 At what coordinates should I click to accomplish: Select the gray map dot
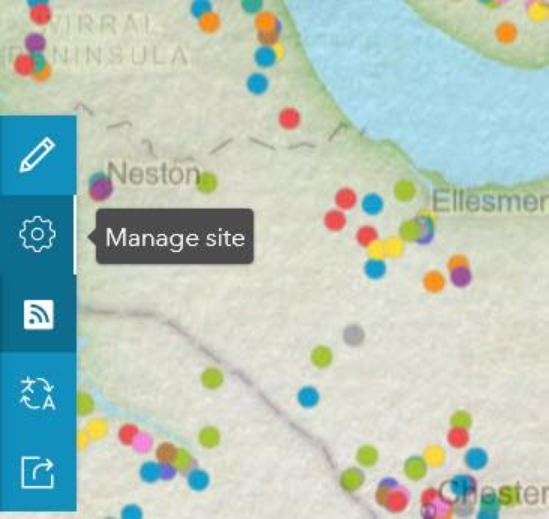(x=354, y=335)
